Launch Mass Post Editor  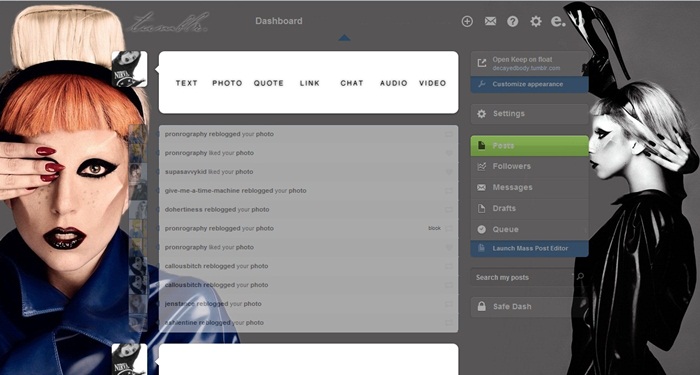click(529, 248)
